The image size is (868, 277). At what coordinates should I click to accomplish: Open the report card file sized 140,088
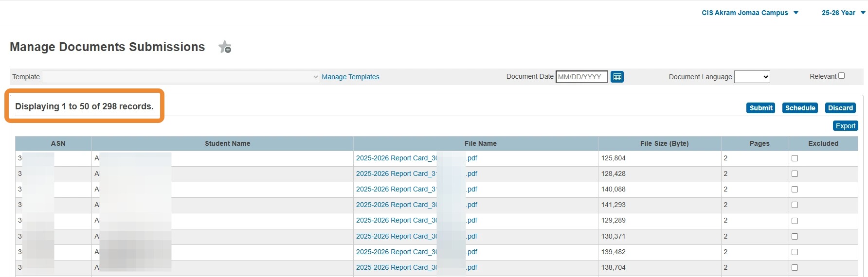[x=416, y=189]
